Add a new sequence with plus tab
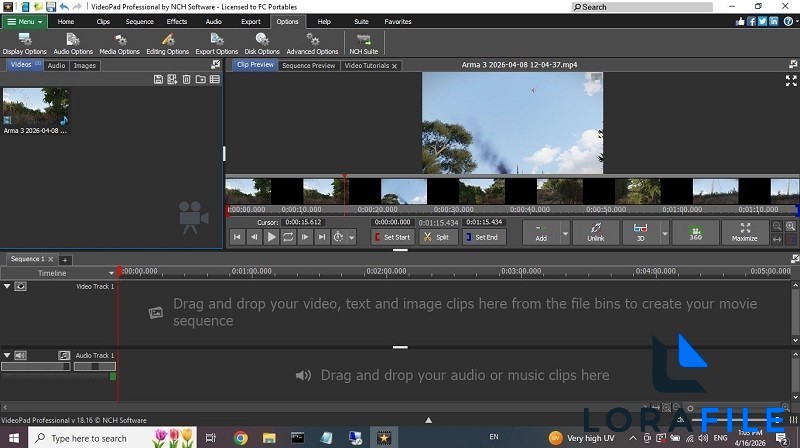The height and width of the screenshot is (448, 800). coord(65,260)
